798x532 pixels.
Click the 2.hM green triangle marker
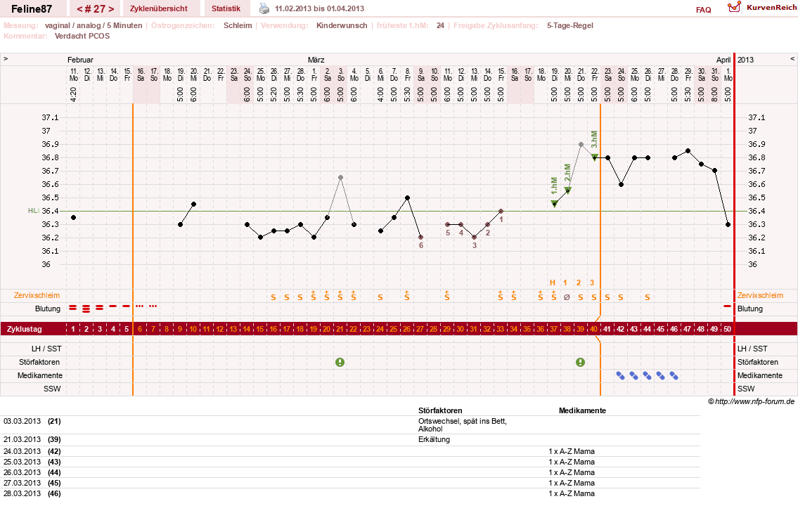pos(568,190)
